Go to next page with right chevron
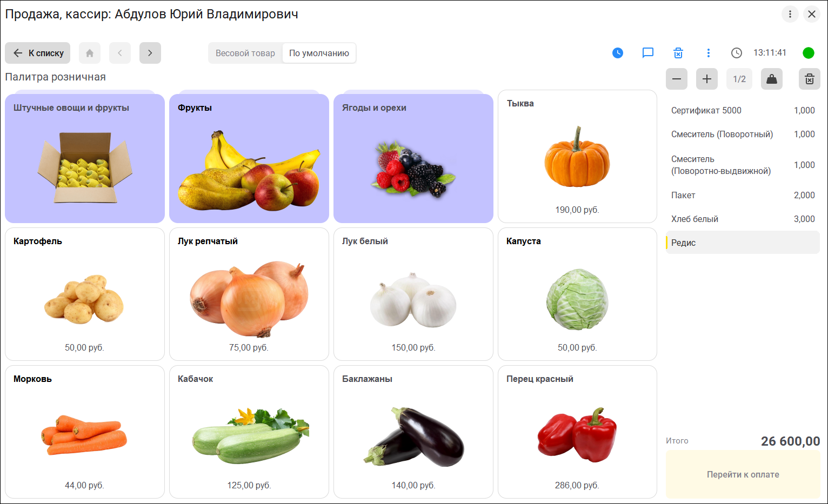The height and width of the screenshot is (504, 828). [150, 53]
